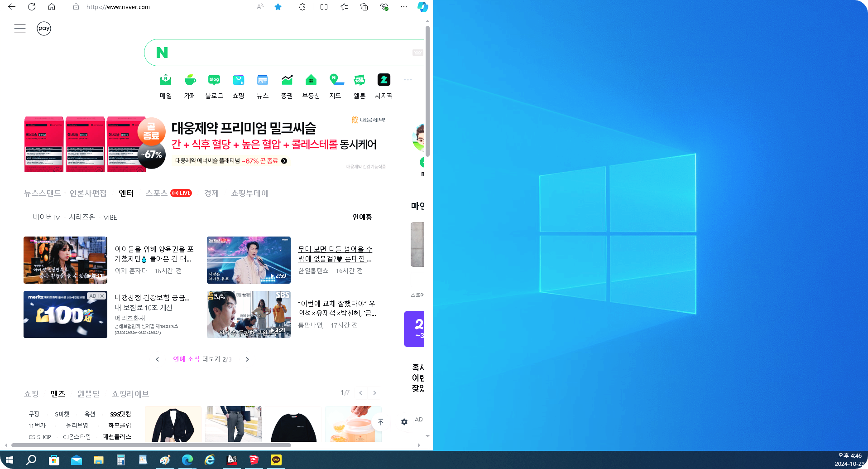Switch to the 원쁠딜 shopping tab
Screen dimensions: 868x469
[88, 394]
